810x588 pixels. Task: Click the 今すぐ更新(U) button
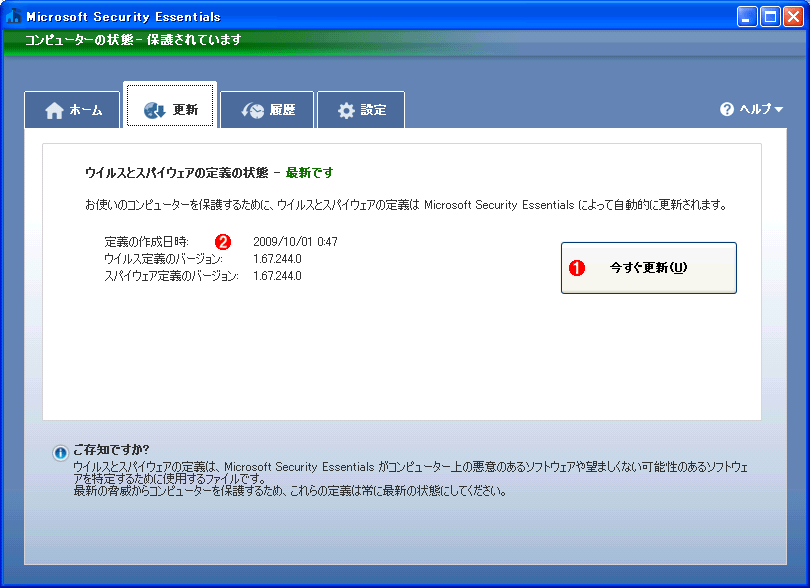tap(649, 268)
